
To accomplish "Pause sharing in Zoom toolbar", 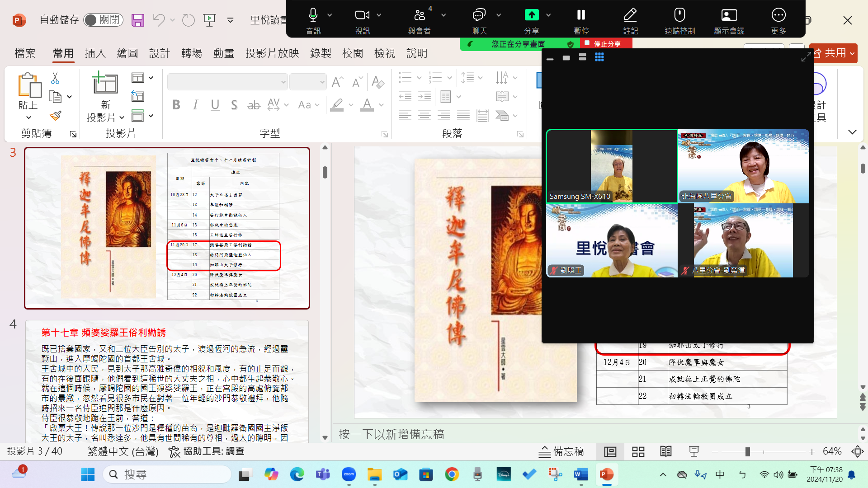I will (581, 15).
